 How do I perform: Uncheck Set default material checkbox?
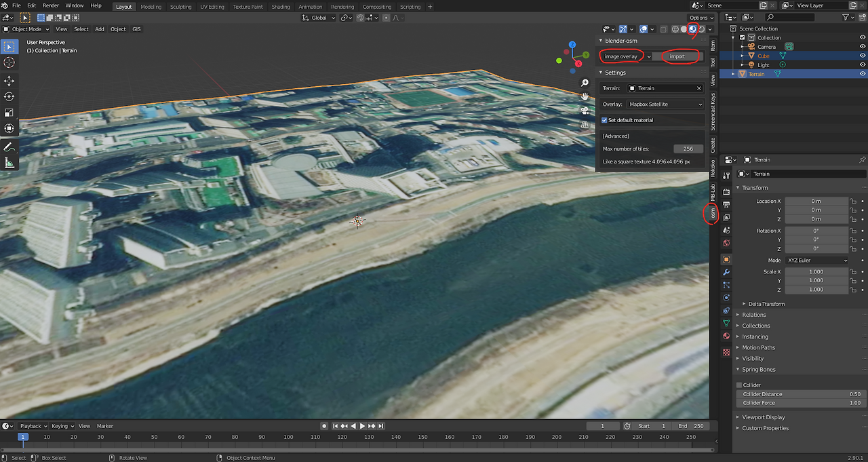pos(605,120)
